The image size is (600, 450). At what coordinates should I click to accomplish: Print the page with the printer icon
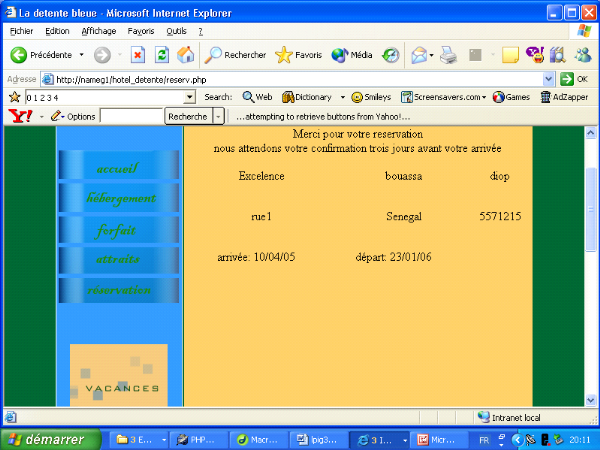[448, 55]
